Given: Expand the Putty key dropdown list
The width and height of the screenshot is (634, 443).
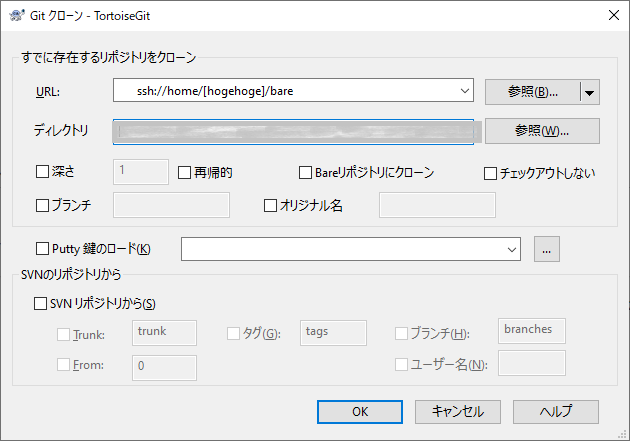Looking at the screenshot, I should pos(513,249).
